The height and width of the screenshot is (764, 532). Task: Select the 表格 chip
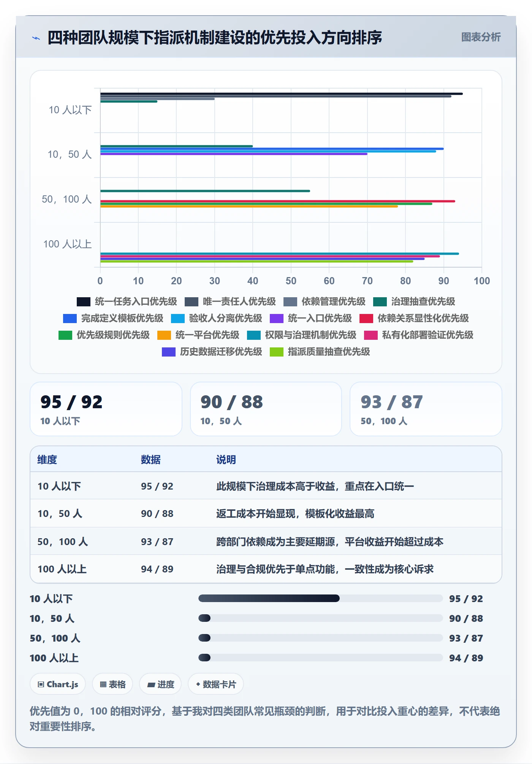click(x=112, y=684)
